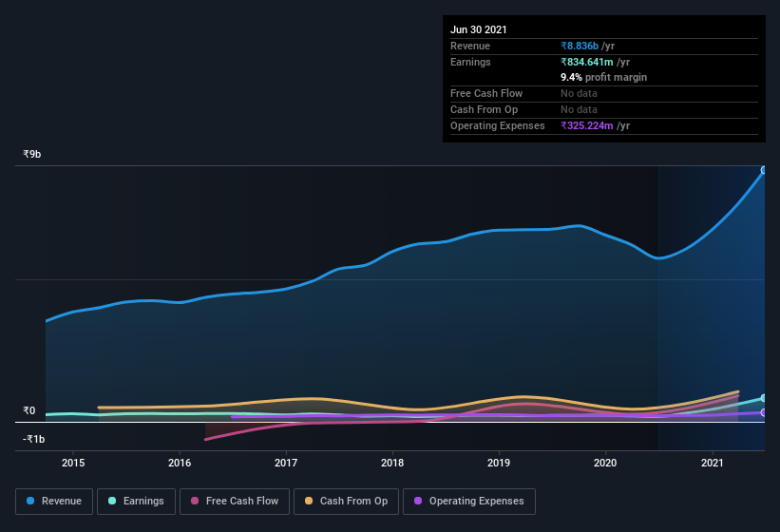Click the 2020 x-axis label

[605, 463]
